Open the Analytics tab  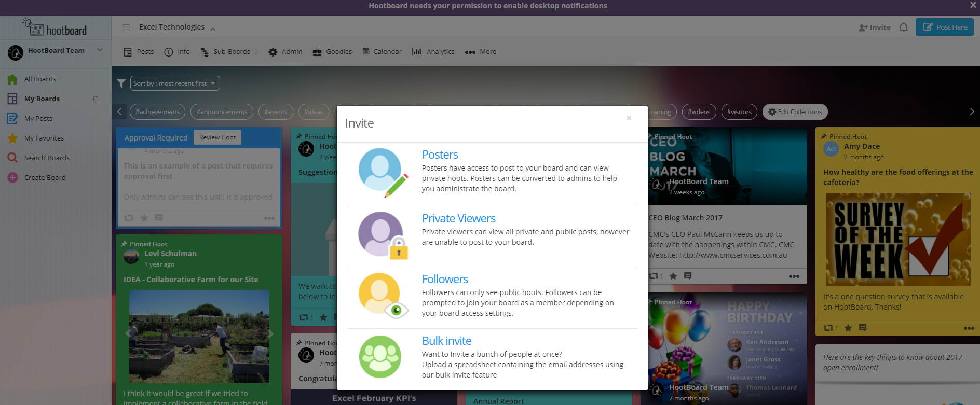coord(433,52)
